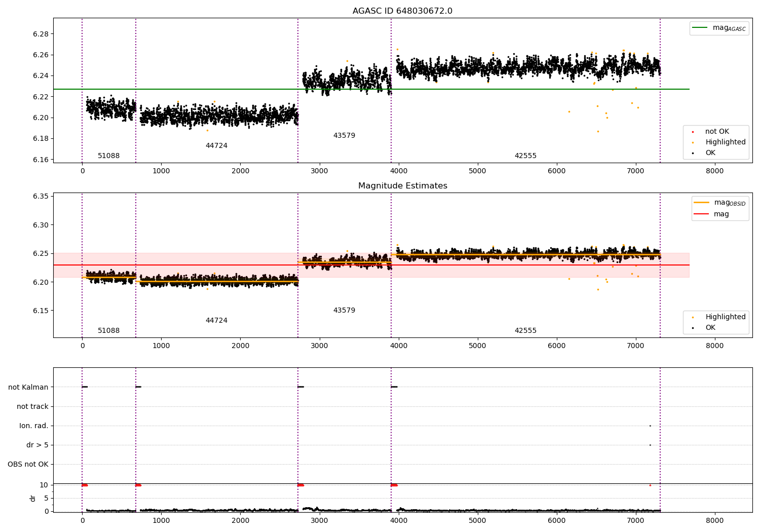
Task: Click the 6.25 y-axis tick in middle plot
Action: click(40, 253)
